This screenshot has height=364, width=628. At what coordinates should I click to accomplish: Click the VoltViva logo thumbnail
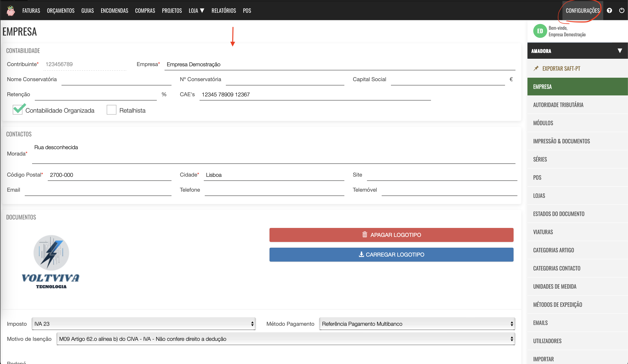[51, 261]
